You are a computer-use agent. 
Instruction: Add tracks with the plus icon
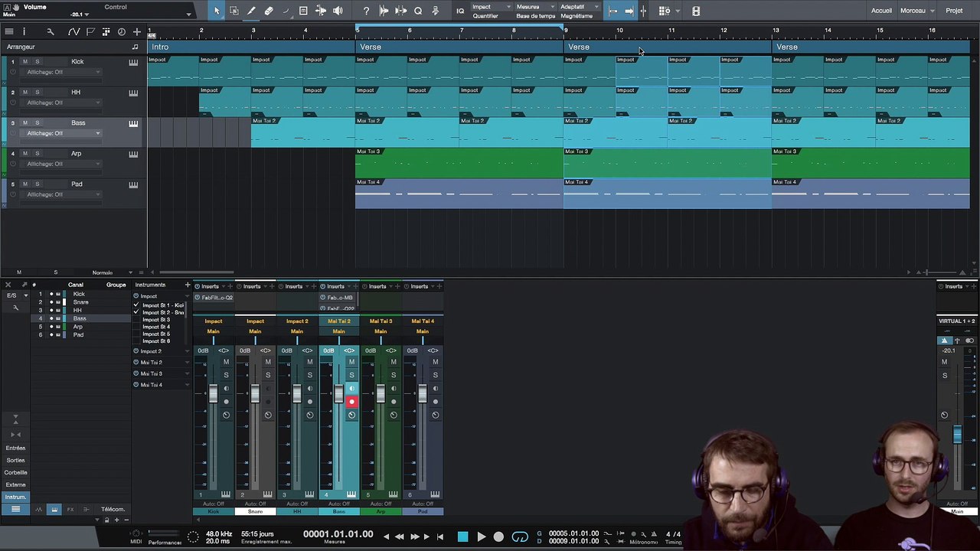pyautogui.click(x=136, y=31)
